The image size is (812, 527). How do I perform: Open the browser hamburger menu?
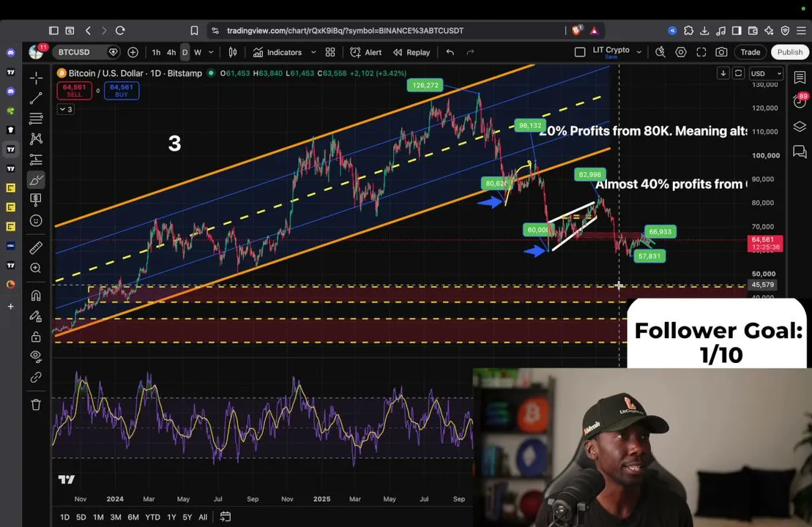pyautogui.click(x=801, y=31)
